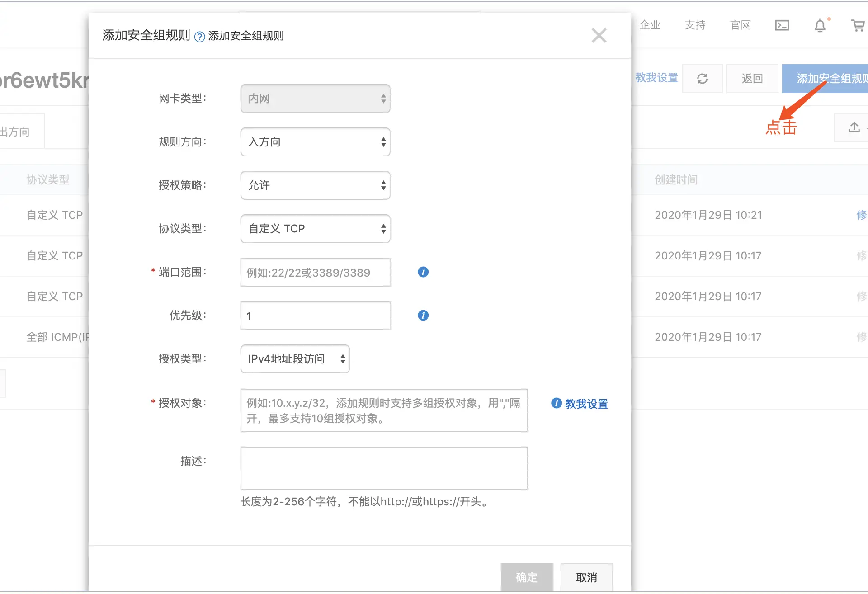The image size is (868, 594).
Task: Click the 教我设置 link beside 授权对象
Action: point(586,404)
